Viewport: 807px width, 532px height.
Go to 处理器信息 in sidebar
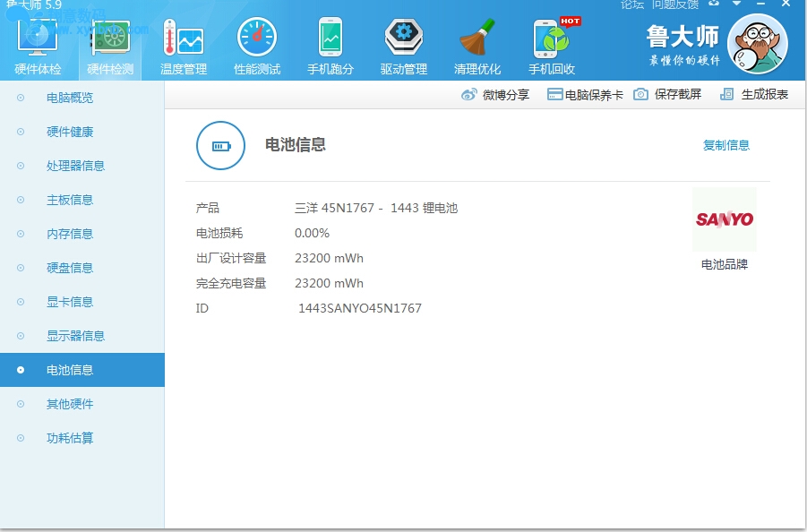click(75, 166)
